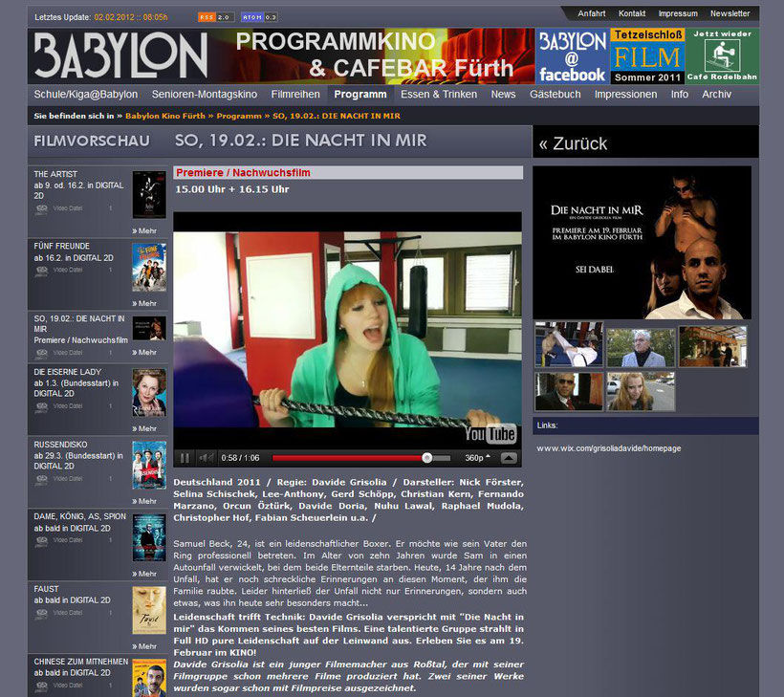Open the man with sunglasses scene thumbnail

click(x=569, y=391)
